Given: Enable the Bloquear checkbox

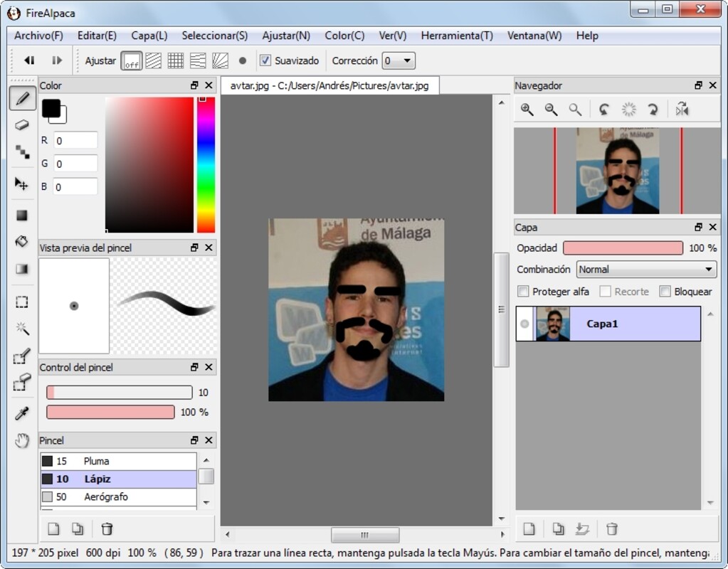Looking at the screenshot, I should (x=665, y=292).
